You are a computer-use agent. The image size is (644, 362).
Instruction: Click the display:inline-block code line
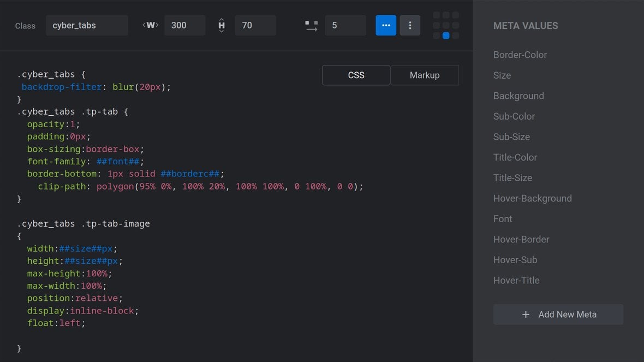pyautogui.click(x=83, y=311)
